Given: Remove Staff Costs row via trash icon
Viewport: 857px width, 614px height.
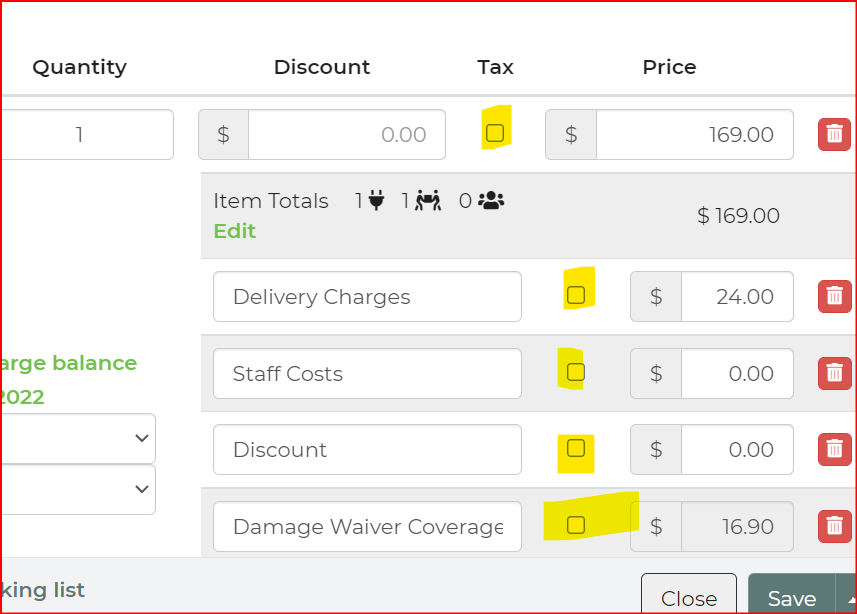Looking at the screenshot, I should 834,374.
